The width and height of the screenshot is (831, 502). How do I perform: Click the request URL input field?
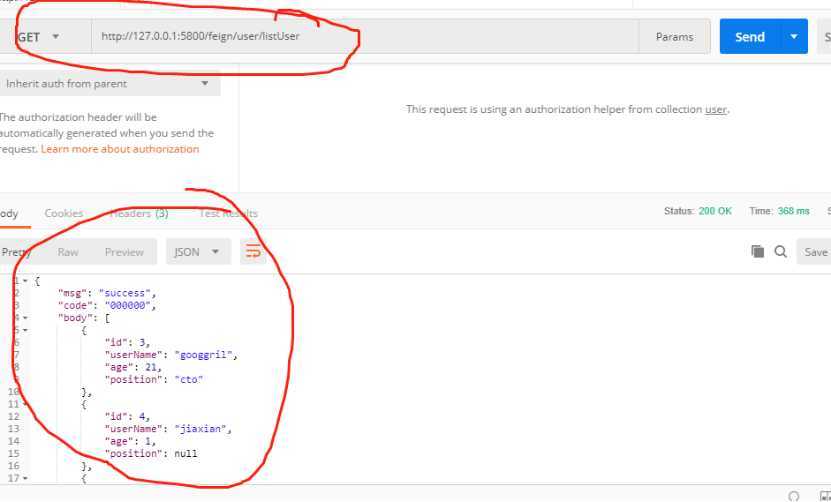365,37
